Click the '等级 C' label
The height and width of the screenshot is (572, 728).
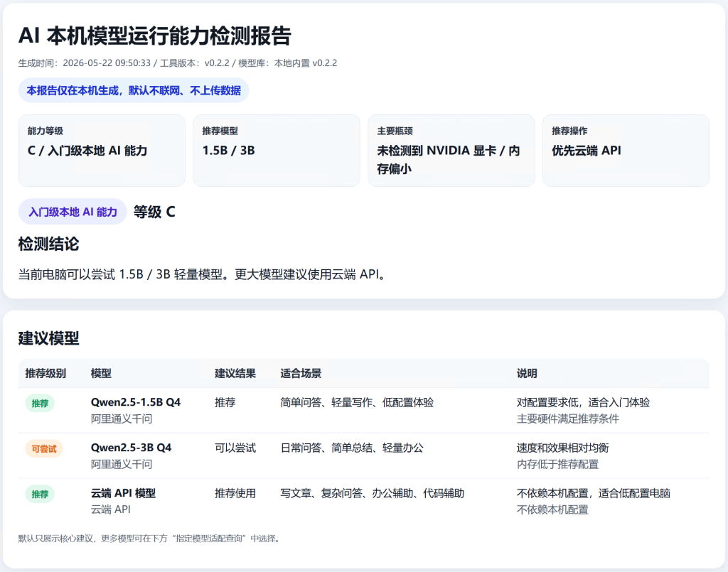tap(154, 212)
